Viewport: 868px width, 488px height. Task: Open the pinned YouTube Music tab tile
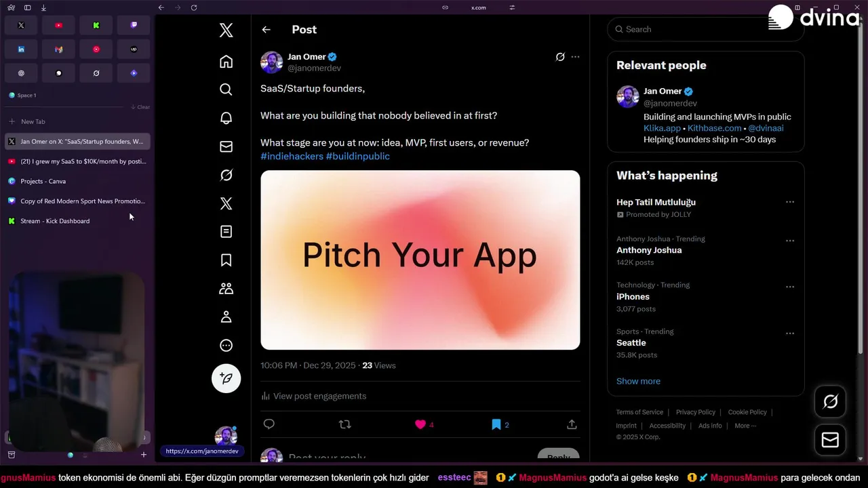96,49
